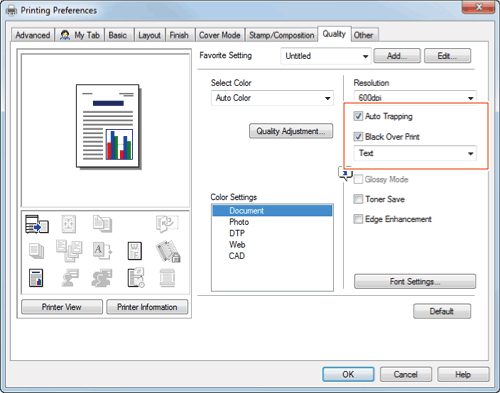Click the printer-to-page output icon

pos(37,224)
